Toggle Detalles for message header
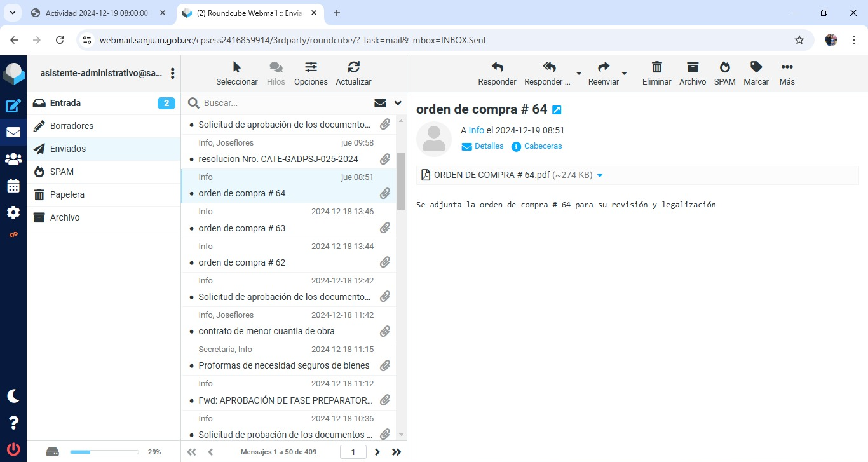This screenshot has height=462, width=868. [482, 146]
